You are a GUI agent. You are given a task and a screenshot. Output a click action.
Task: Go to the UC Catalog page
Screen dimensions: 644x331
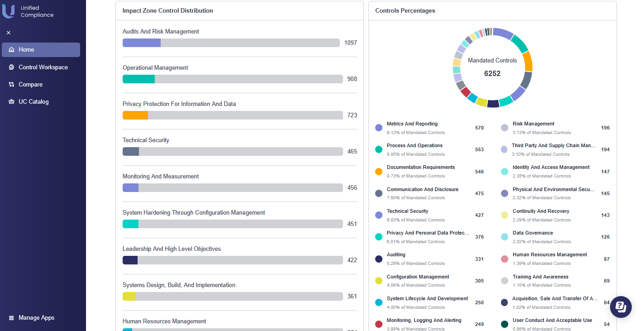[33, 102]
